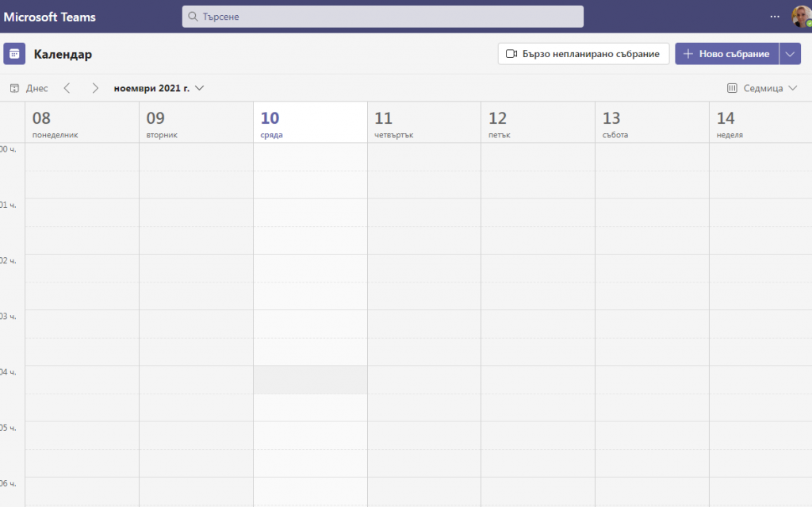Click the 13 събота day header
The image size is (812, 507).
[652, 123]
